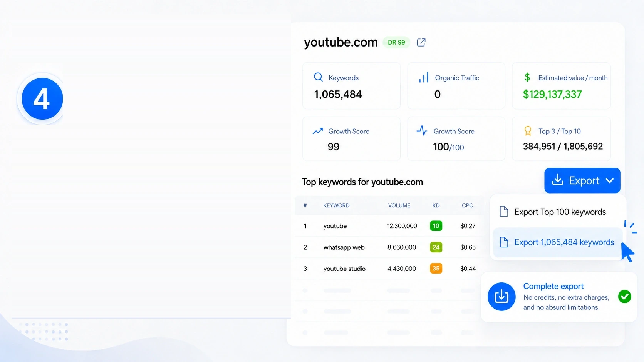Click the award ribbon Top 3 icon
644x362 pixels.
pos(528,131)
